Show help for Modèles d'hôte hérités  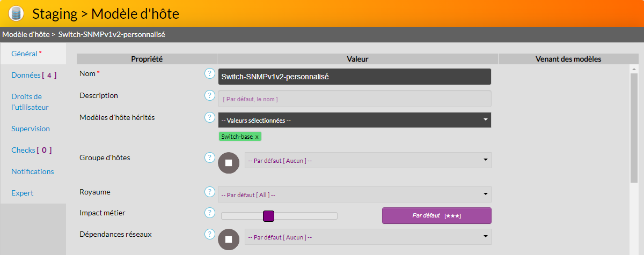coord(209,117)
